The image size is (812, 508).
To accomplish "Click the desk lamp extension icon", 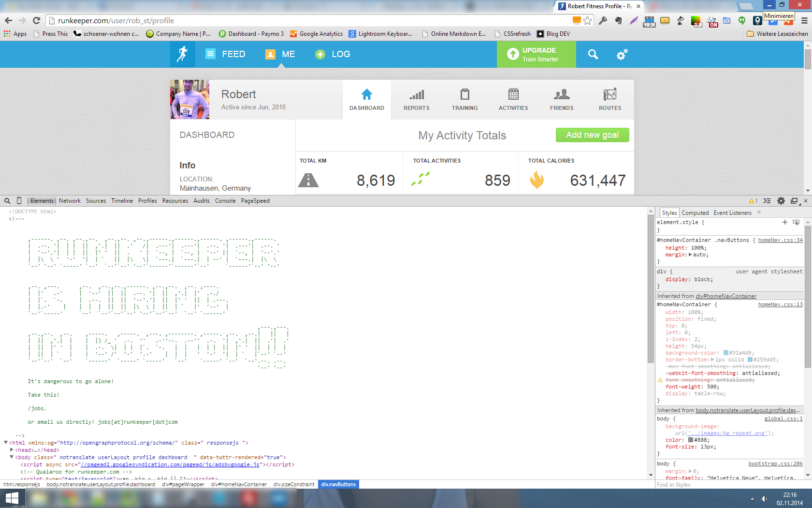I will point(681,20).
